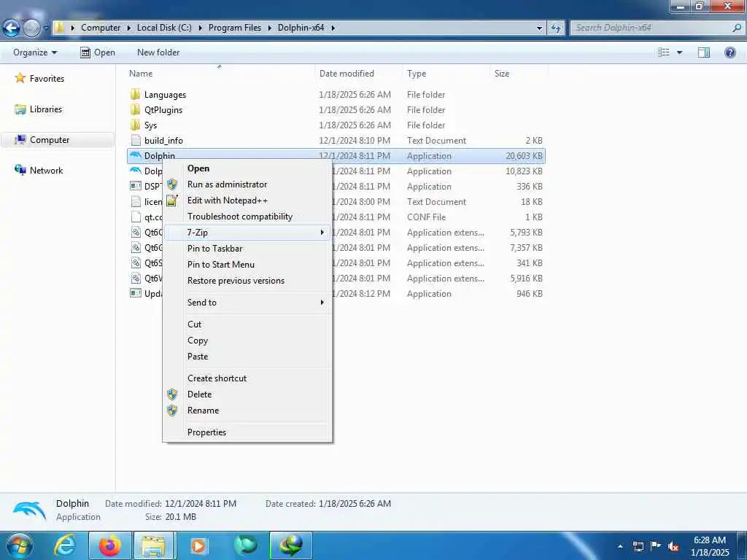The height and width of the screenshot is (560, 747).
Task: Click the arrow after Dolphin-x64 in the breadcrumb
Action: pos(333,28)
